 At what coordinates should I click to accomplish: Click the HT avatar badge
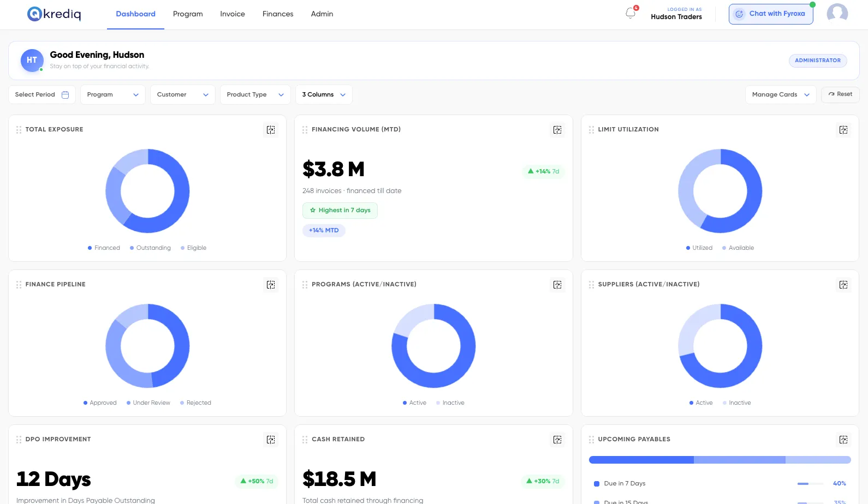point(32,60)
